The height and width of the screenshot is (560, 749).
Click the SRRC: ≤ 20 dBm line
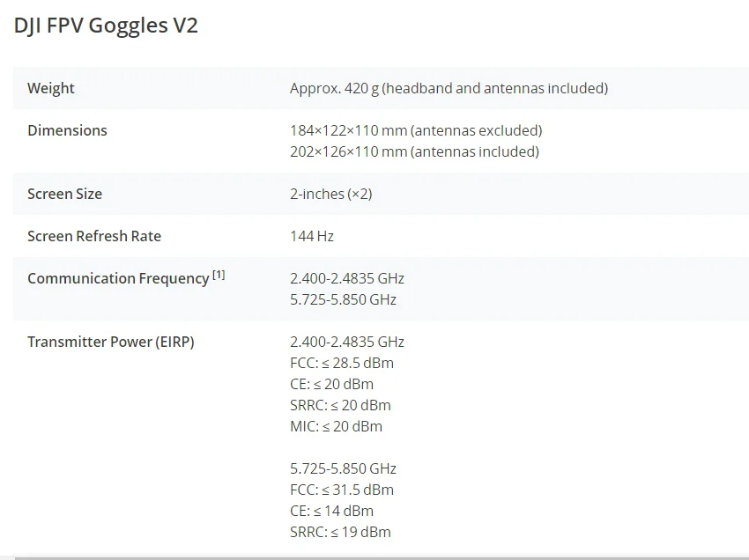[340, 405]
